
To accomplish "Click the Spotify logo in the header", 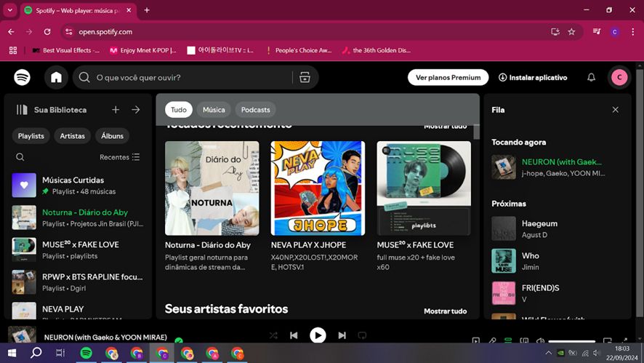I will click(23, 77).
